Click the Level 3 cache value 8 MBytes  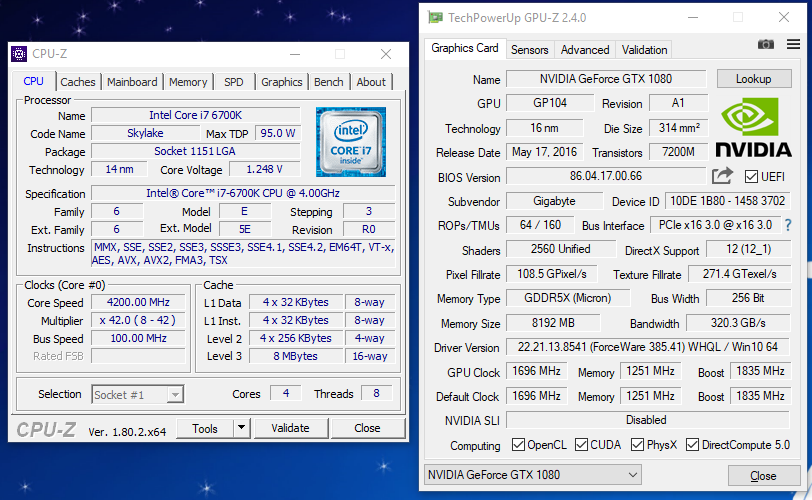(x=296, y=356)
